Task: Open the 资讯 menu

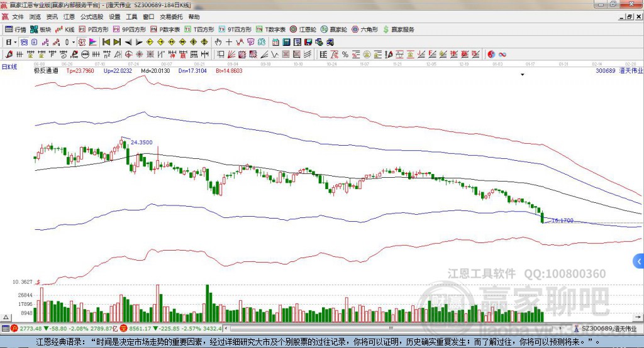Action: point(52,17)
